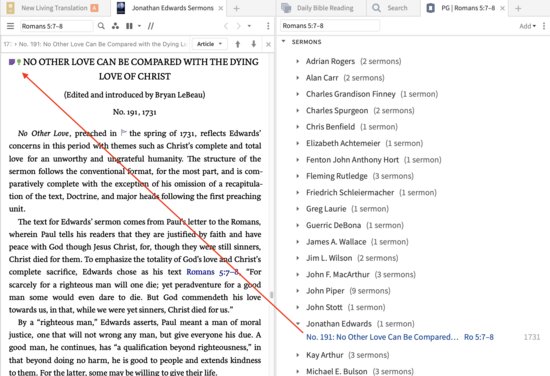Close the Jonathan Edwards Sermons tab

pyautogui.click(x=221, y=8)
